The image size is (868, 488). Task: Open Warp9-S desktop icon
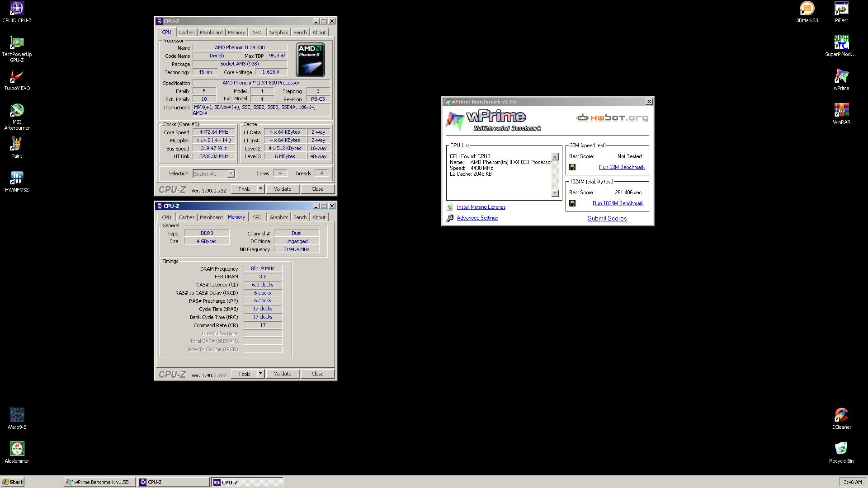[17, 419]
